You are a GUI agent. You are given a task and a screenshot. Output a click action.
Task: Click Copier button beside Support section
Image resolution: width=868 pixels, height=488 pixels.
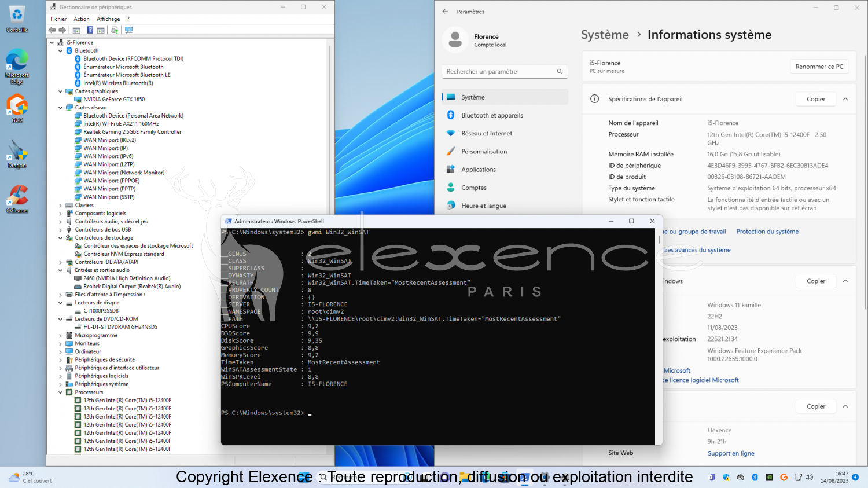click(x=816, y=406)
